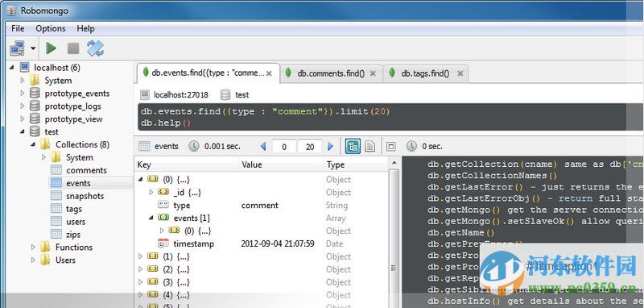Click the gray Stop toolbar button
The width and height of the screenshot is (644, 308).
73,48
